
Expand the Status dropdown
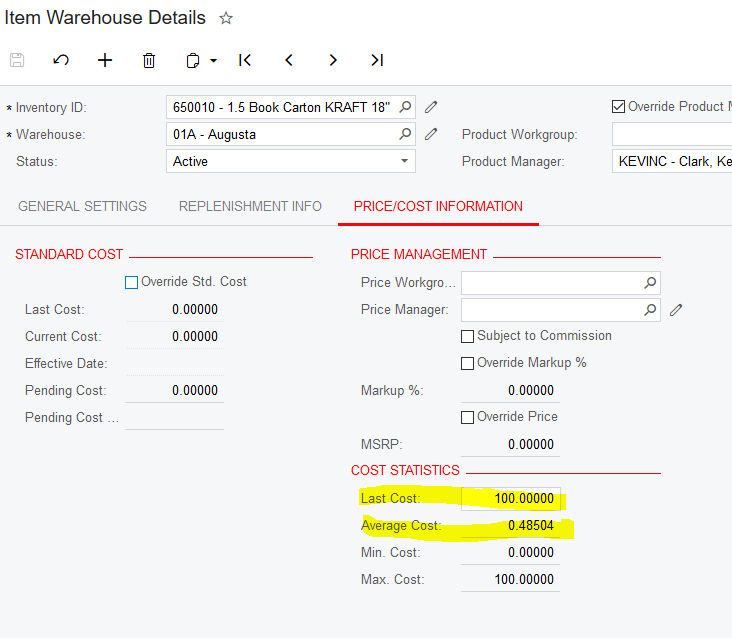[404, 161]
